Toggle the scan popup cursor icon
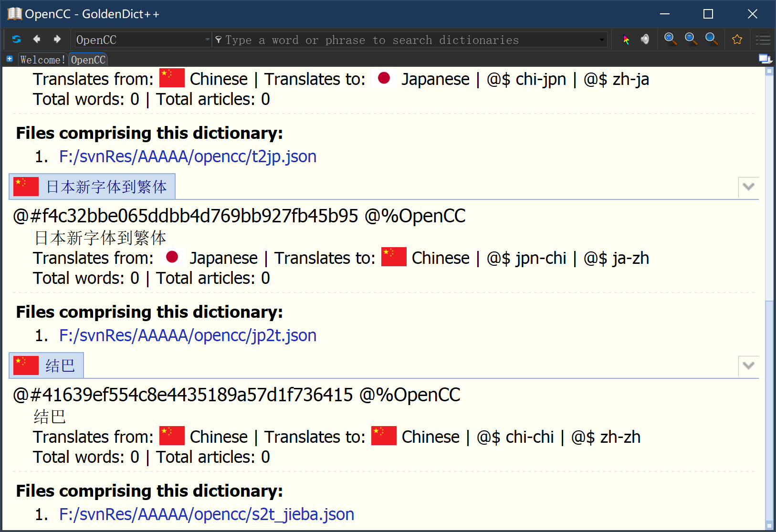Viewport: 776px width, 532px height. [x=626, y=40]
